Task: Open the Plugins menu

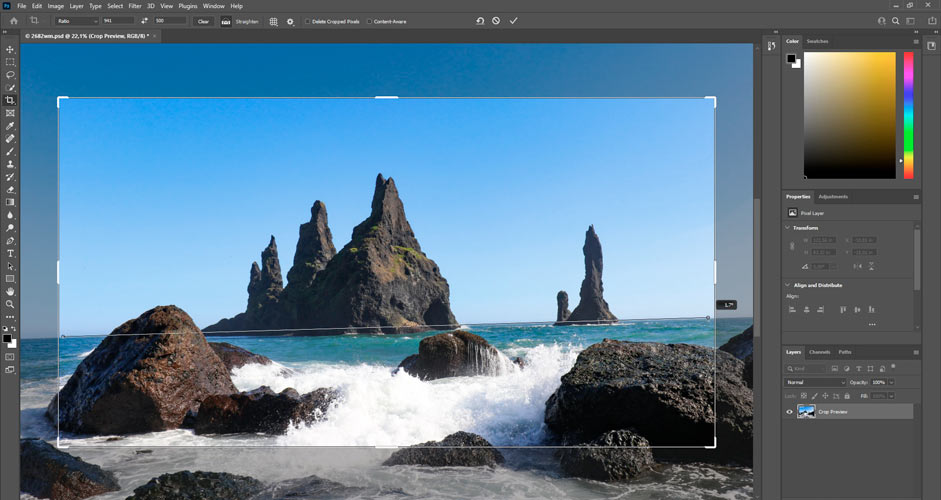Action: point(188,6)
